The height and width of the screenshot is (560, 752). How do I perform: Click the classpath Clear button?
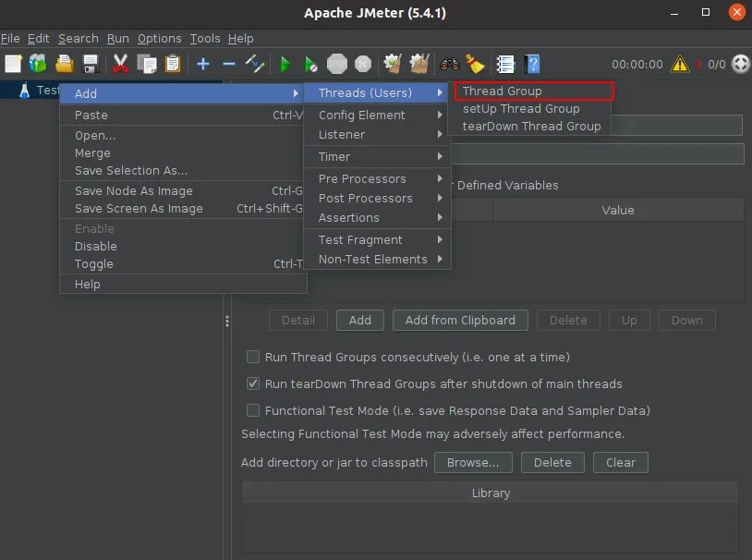click(620, 463)
